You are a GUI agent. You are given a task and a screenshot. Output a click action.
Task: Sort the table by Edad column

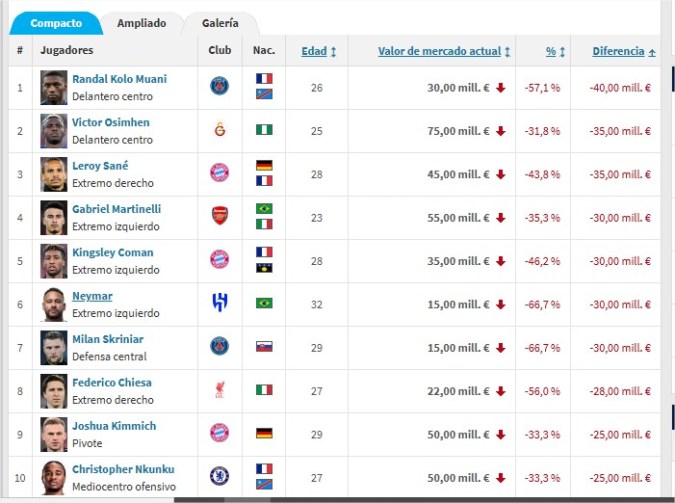coord(319,51)
